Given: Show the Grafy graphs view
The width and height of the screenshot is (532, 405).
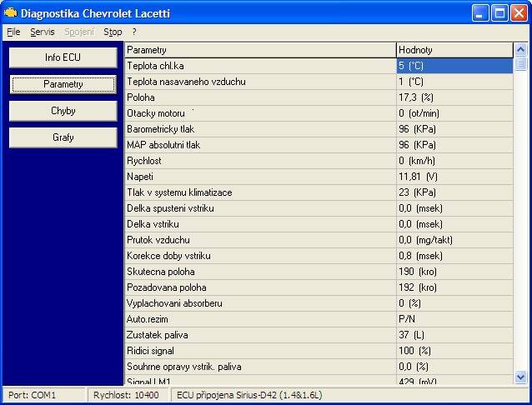Looking at the screenshot, I should [63, 137].
